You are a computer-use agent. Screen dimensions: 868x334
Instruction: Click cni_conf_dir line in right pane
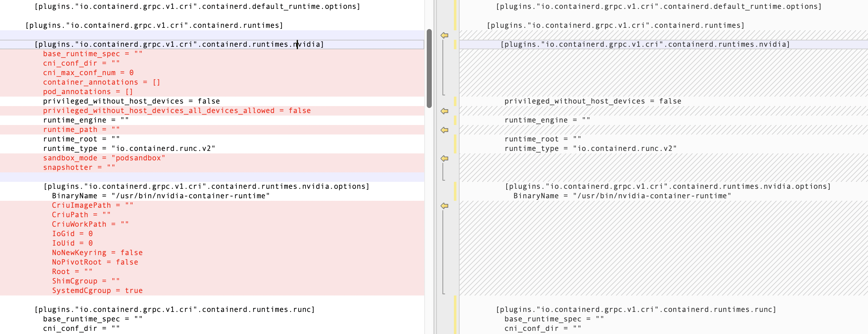[543, 328]
